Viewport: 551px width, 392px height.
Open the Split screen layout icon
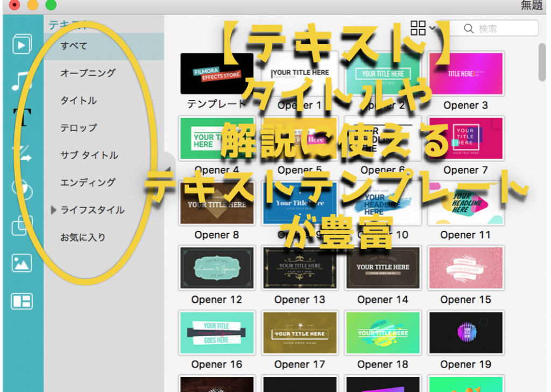[x=22, y=301]
